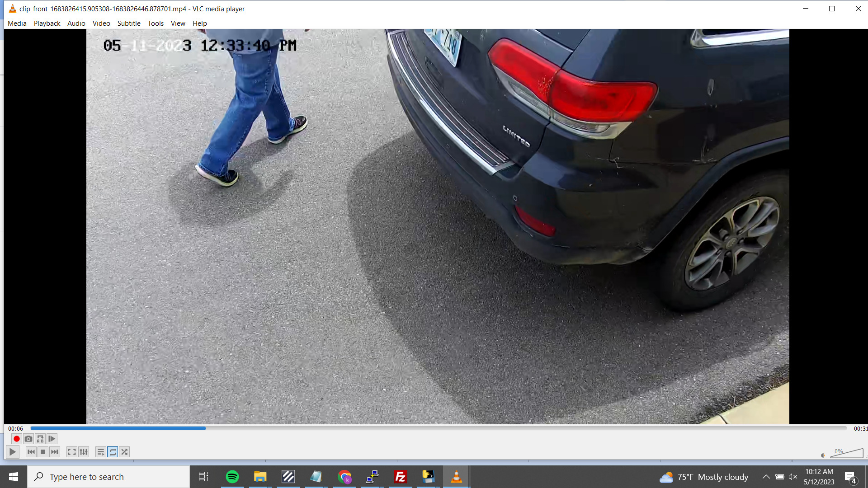Take a video snapshot
868x488 pixels.
click(28, 439)
